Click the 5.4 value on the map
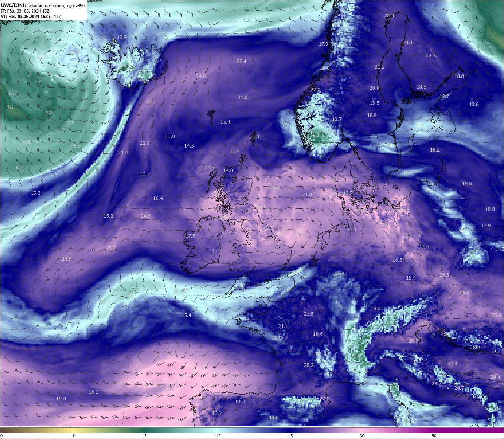The image size is (504, 439). tap(38, 82)
